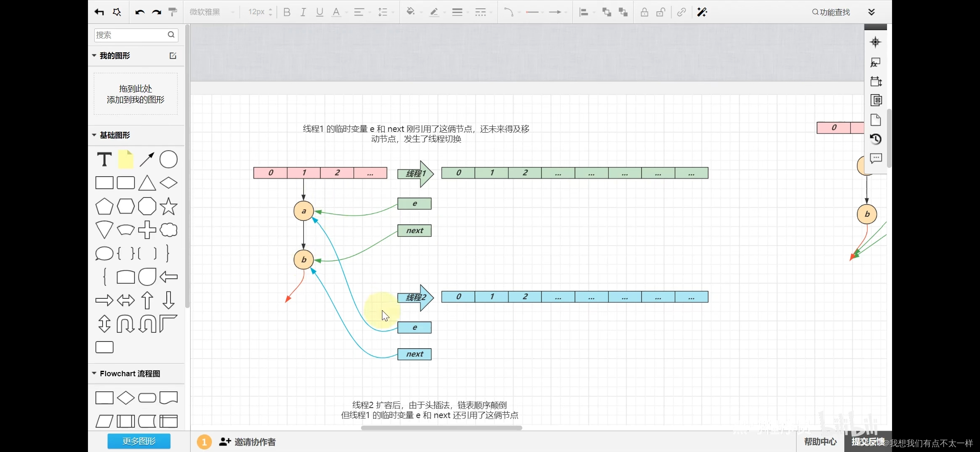Click the navigator compass icon in right sidebar
This screenshot has width=980, height=452.
click(x=875, y=42)
